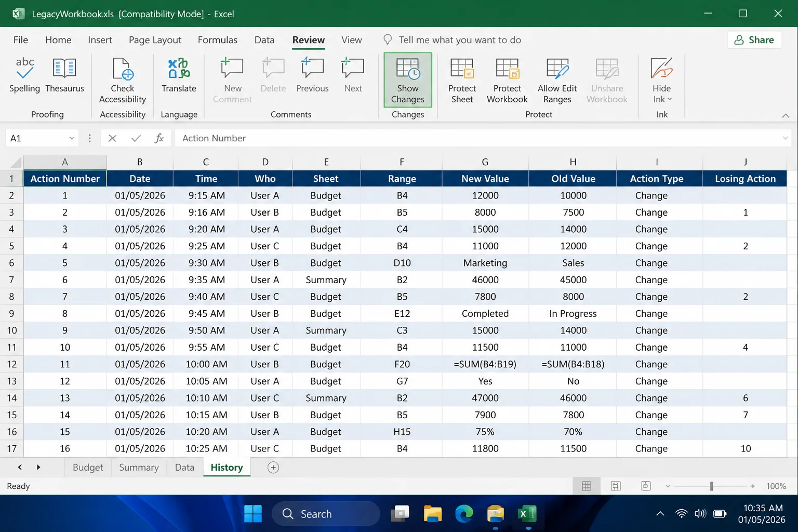Click the In Progress cell
The height and width of the screenshot is (532, 798).
[x=573, y=314]
